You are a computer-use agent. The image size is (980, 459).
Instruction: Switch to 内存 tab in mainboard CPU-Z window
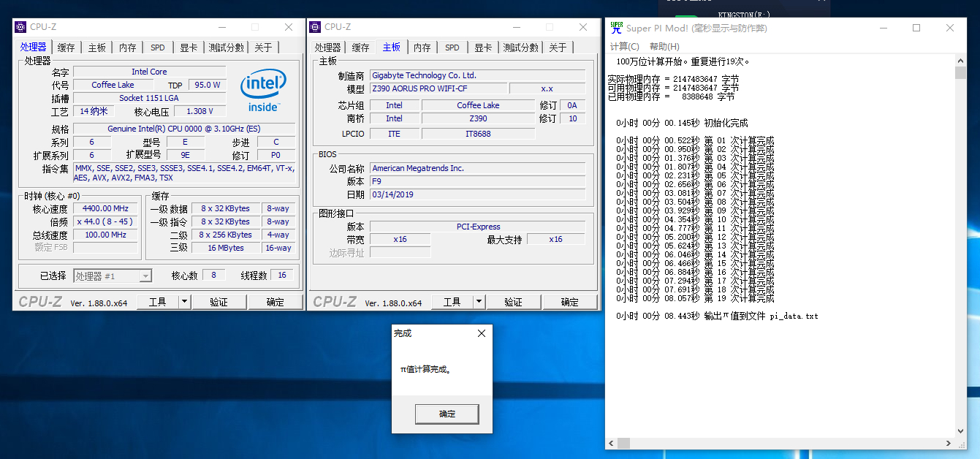tap(422, 48)
